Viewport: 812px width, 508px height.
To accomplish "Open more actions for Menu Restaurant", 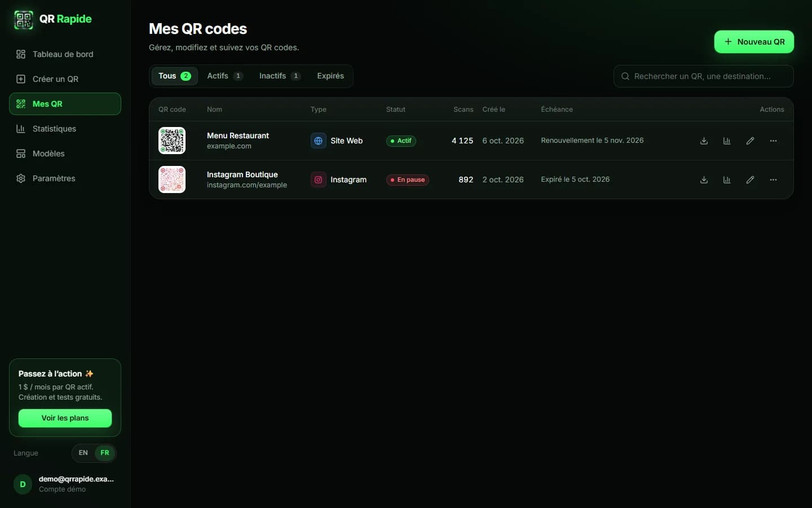I will (773, 141).
